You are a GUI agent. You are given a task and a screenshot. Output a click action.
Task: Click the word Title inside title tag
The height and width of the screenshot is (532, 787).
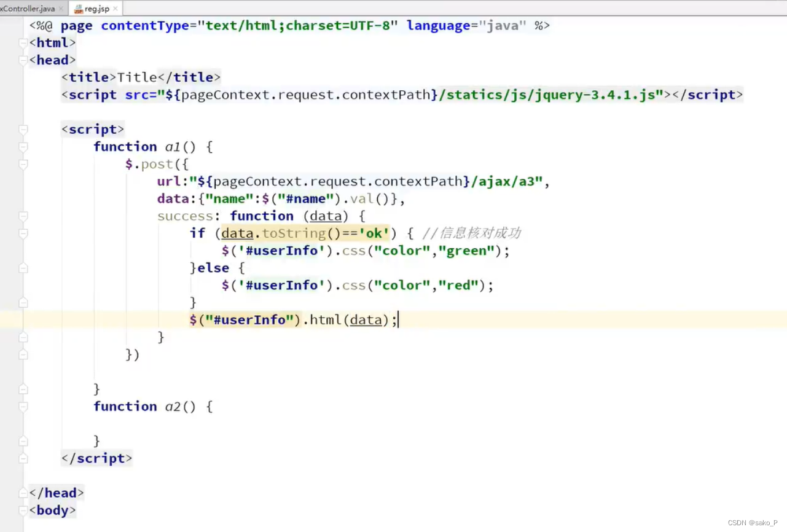(x=137, y=77)
